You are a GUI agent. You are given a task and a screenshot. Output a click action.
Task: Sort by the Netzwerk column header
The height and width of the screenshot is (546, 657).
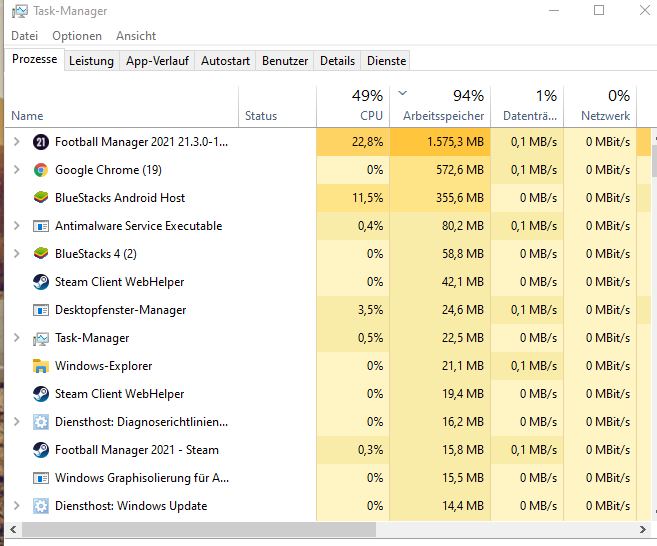click(x=600, y=107)
